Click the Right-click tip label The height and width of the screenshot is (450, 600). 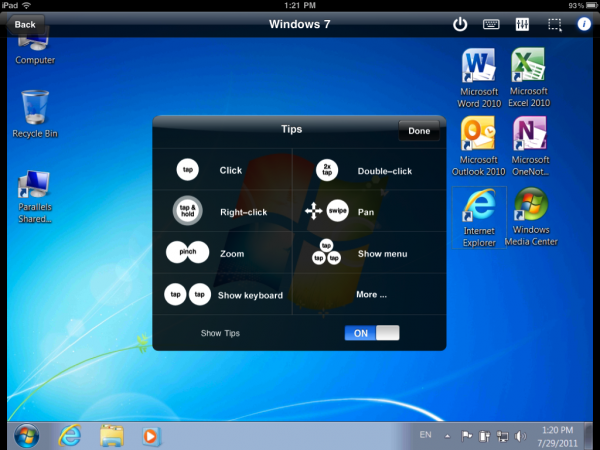pos(243,212)
